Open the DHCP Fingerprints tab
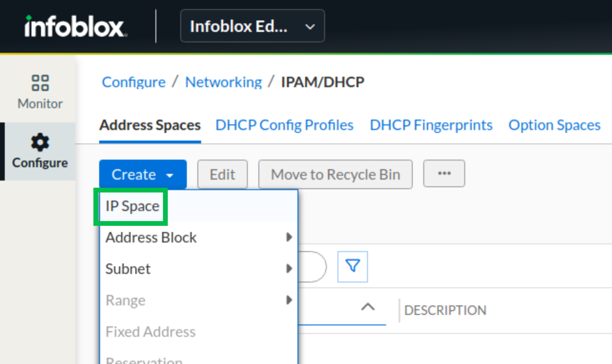Screen dimensions: 612x364 click(431, 125)
